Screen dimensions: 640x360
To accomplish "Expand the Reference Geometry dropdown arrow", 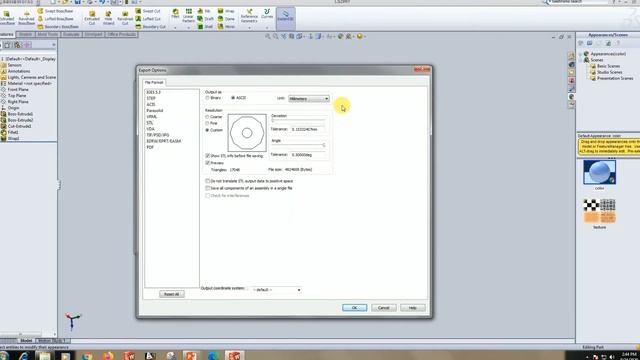I will [249, 27].
